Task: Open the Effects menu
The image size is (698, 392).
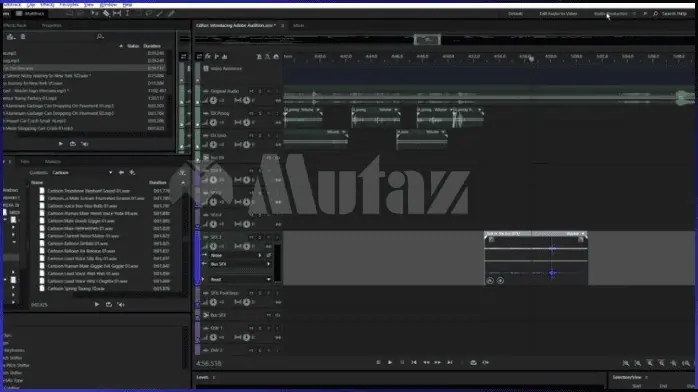Action: 47,4
